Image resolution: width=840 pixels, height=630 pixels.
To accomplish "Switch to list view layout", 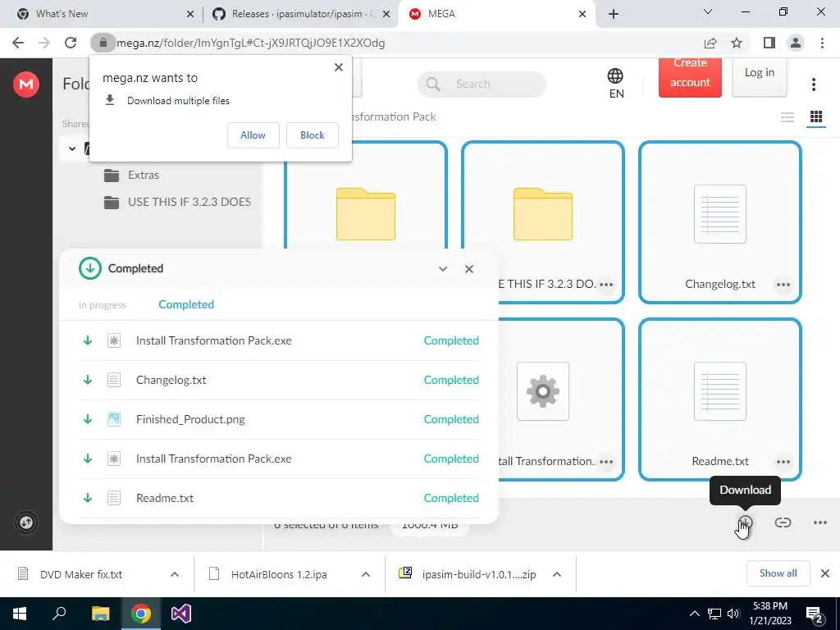I will pyautogui.click(x=787, y=116).
